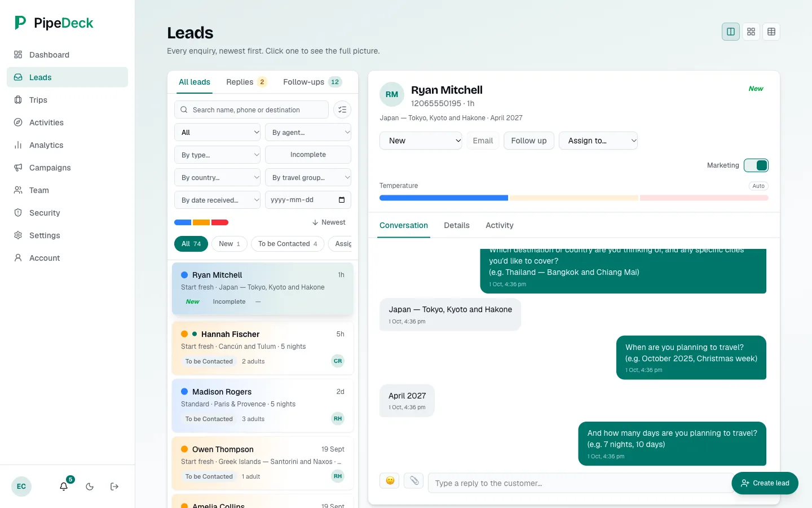Click the Follow up button
Viewport: 812px width, 508px height.
click(x=529, y=141)
